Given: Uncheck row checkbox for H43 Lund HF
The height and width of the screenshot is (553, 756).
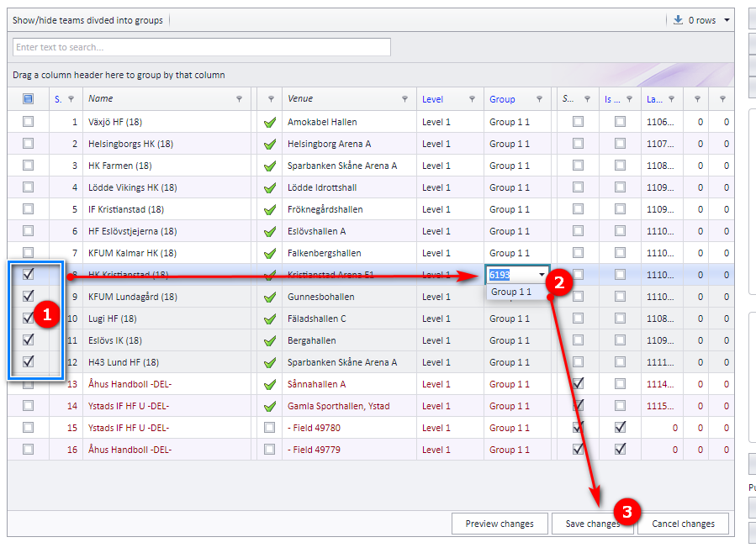Looking at the screenshot, I should pyautogui.click(x=28, y=361).
